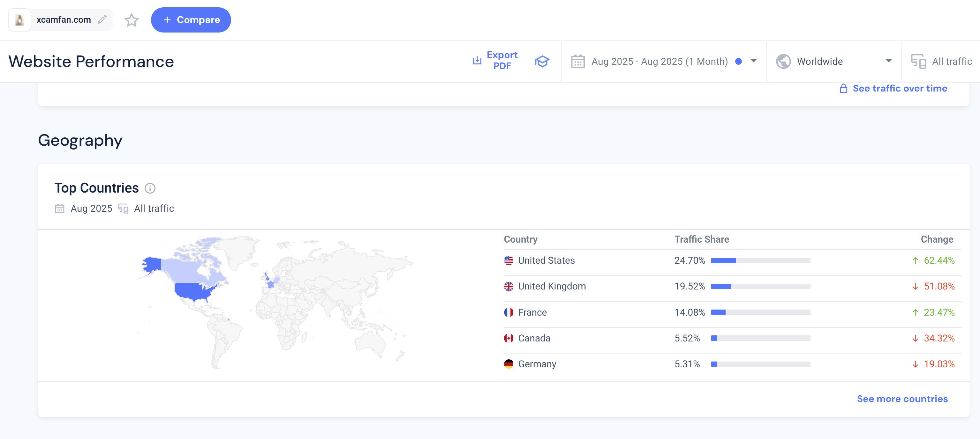Click the Traffic Share column header
The height and width of the screenshot is (439, 980).
(x=702, y=239)
